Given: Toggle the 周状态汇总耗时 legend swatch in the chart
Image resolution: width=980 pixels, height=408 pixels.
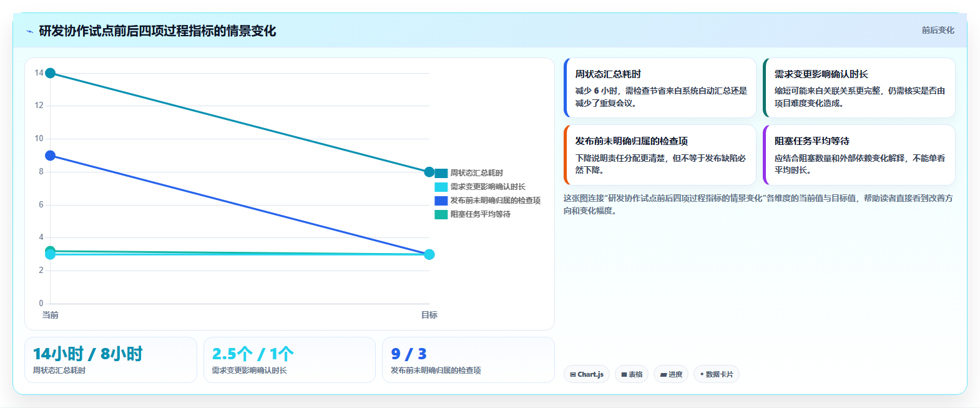Looking at the screenshot, I should 441,173.
